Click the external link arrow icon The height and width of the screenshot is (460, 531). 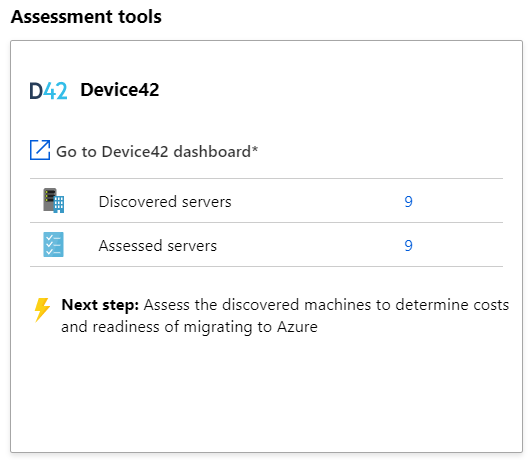[x=40, y=150]
